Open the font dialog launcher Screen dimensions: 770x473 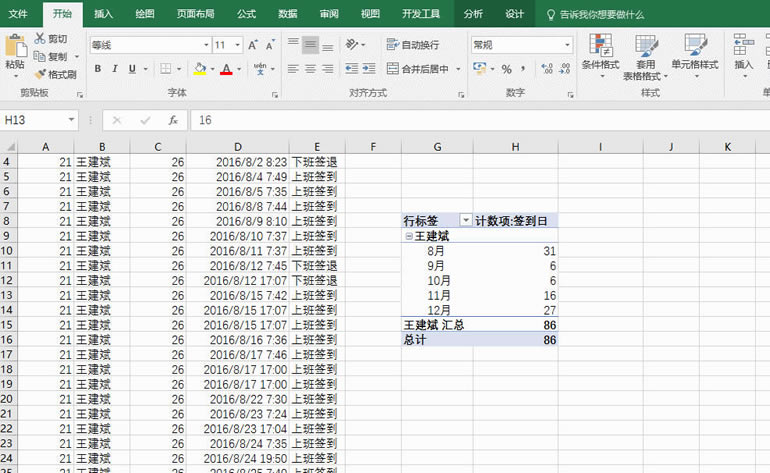(275, 95)
